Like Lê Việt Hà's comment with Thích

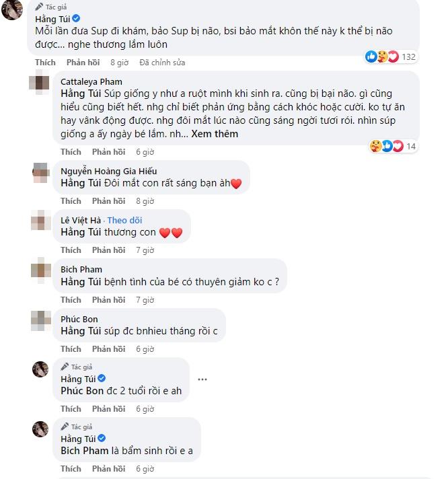point(71,250)
